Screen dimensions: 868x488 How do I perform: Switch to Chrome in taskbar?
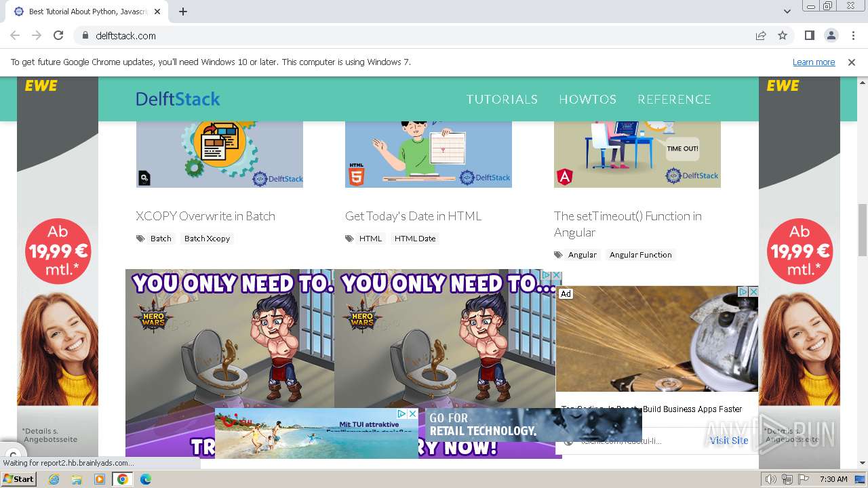coord(123,479)
